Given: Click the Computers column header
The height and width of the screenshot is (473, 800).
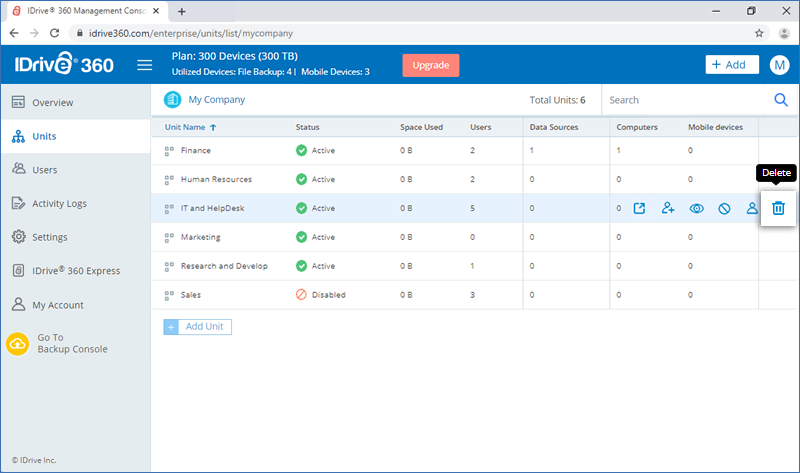Looking at the screenshot, I should pyautogui.click(x=637, y=127).
